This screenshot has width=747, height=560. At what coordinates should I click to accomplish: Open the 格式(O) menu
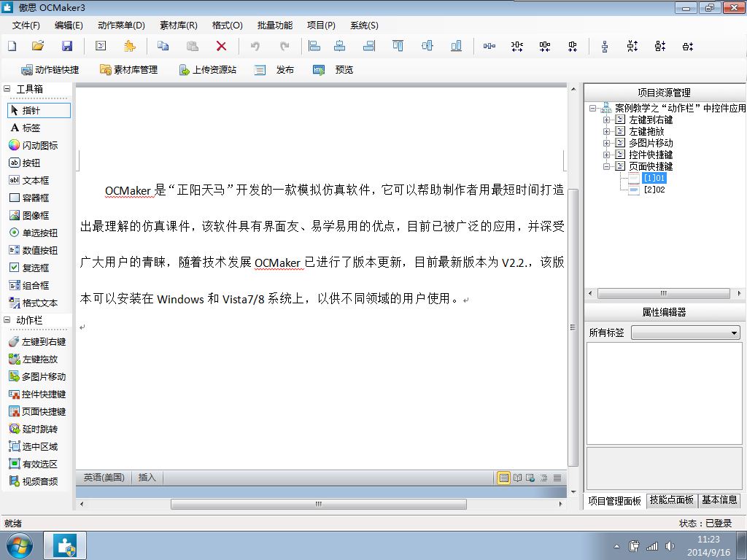pyautogui.click(x=228, y=26)
